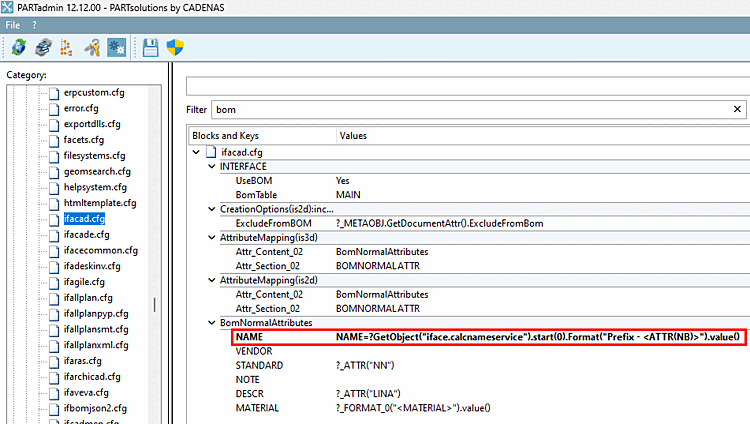Select the VENDOR key row
This screenshot has height=424, width=750.
click(254, 351)
